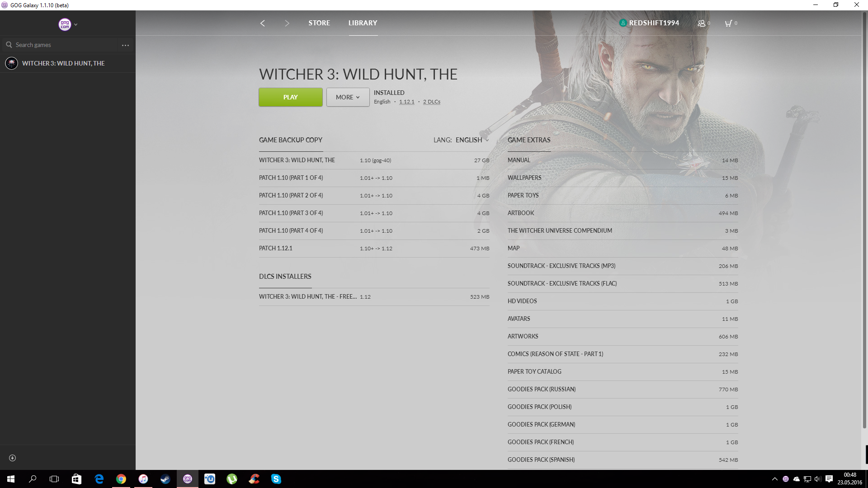Open downloads icon at sidebar bottom

click(x=13, y=458)
